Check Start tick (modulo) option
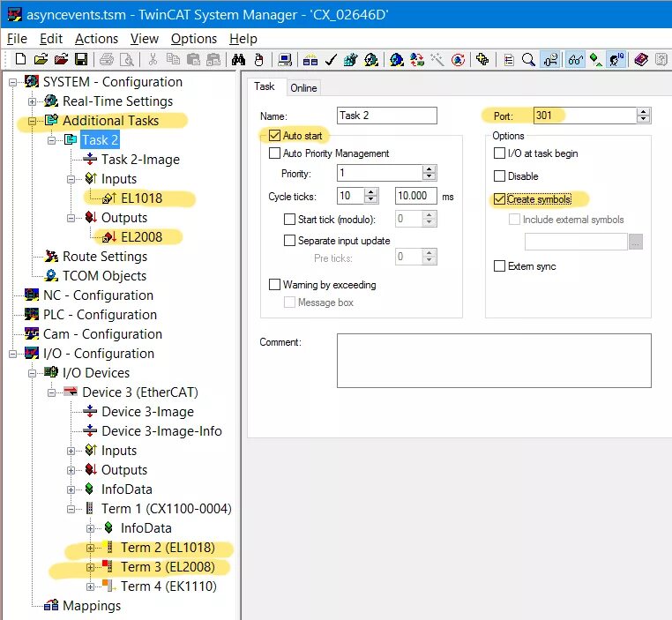 pyautogui.click(x=290, y=219)
